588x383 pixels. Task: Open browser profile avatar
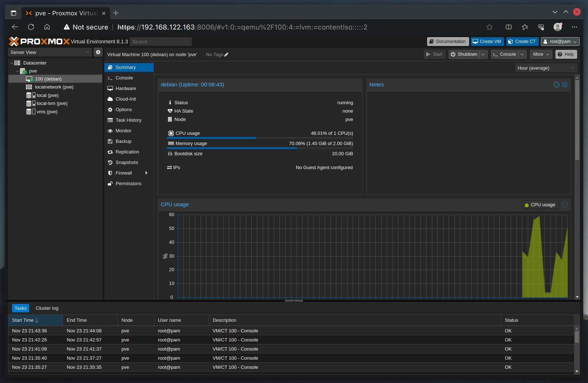click(x=558, y=27)
